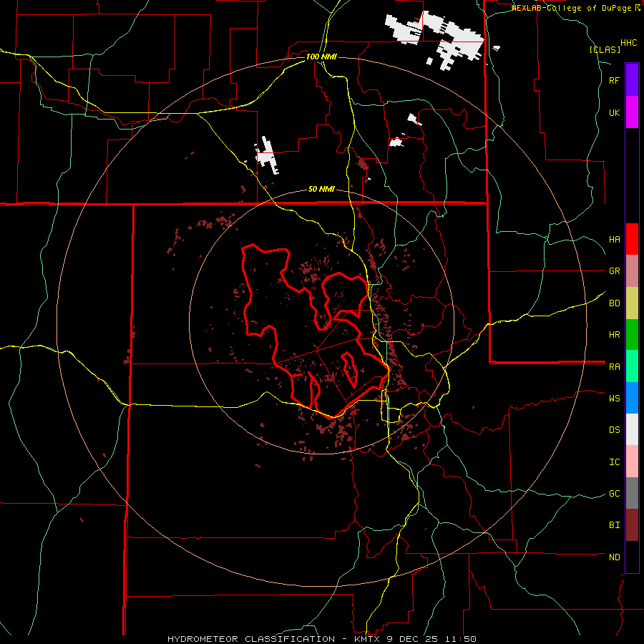Click the UK legend label
644x644 pixels.
(x=615, y=112)
